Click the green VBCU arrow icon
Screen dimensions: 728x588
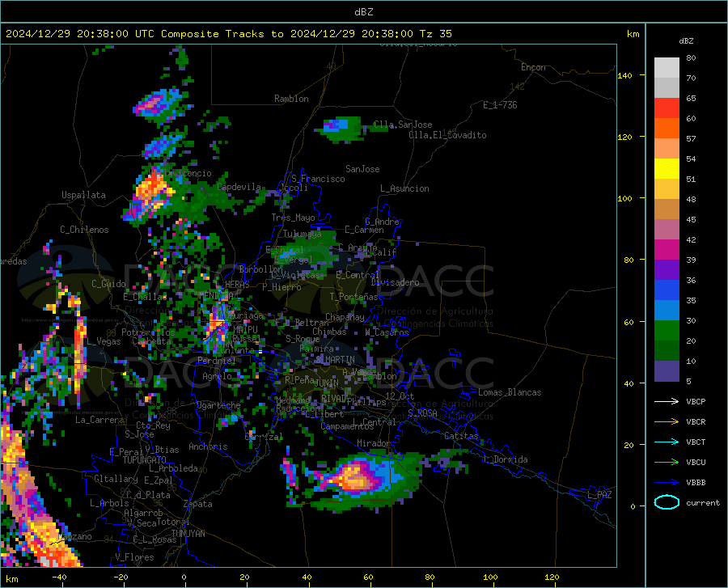tap(667, 462)
